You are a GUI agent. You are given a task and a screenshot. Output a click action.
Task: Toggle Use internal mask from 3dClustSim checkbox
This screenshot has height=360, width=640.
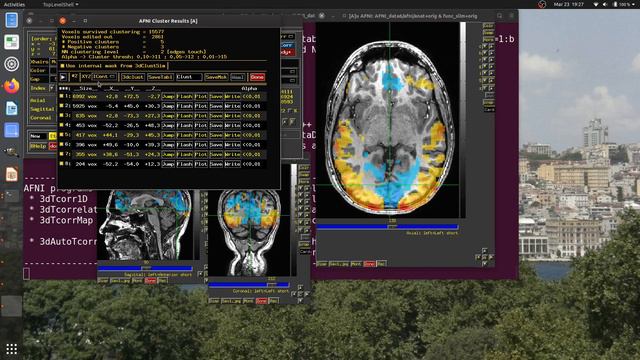62,66
